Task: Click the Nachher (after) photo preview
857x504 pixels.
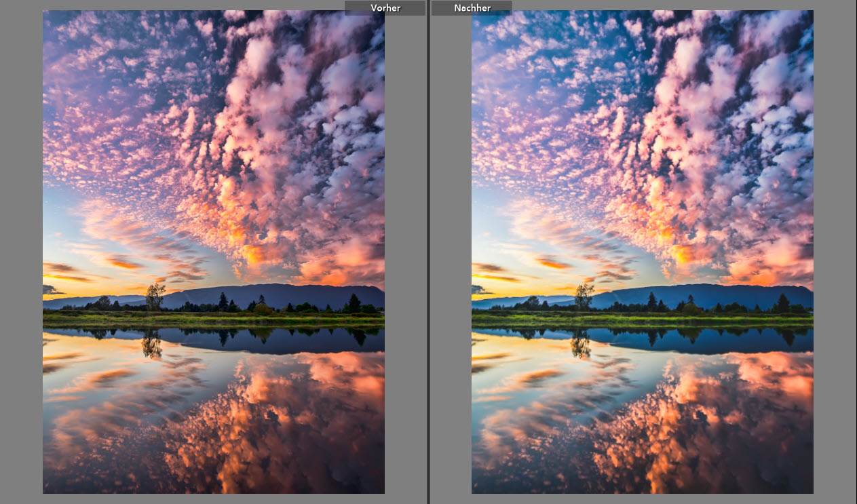Action: [643, 252]
